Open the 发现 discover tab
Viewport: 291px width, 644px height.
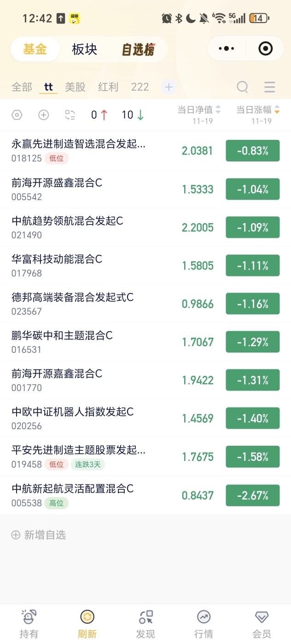point(145,623)
